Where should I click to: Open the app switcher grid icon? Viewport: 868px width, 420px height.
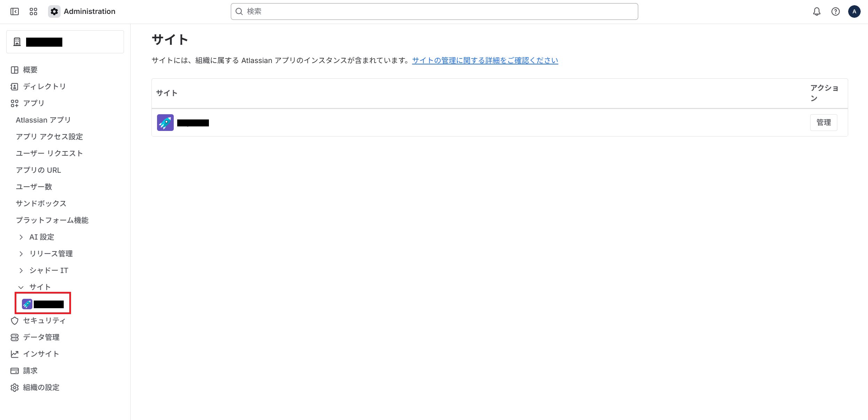(33, 11)
